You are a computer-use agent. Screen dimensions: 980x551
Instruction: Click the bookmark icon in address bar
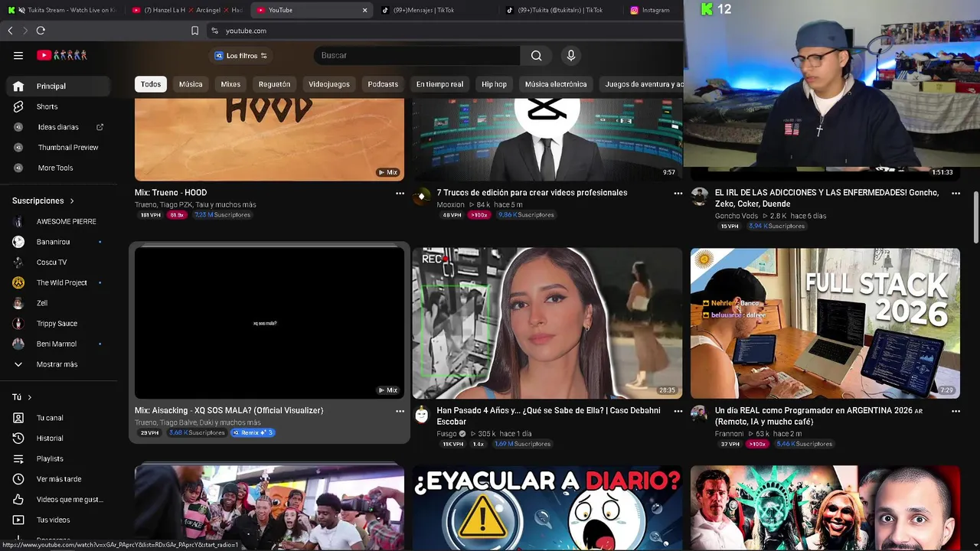click(194, 31)
